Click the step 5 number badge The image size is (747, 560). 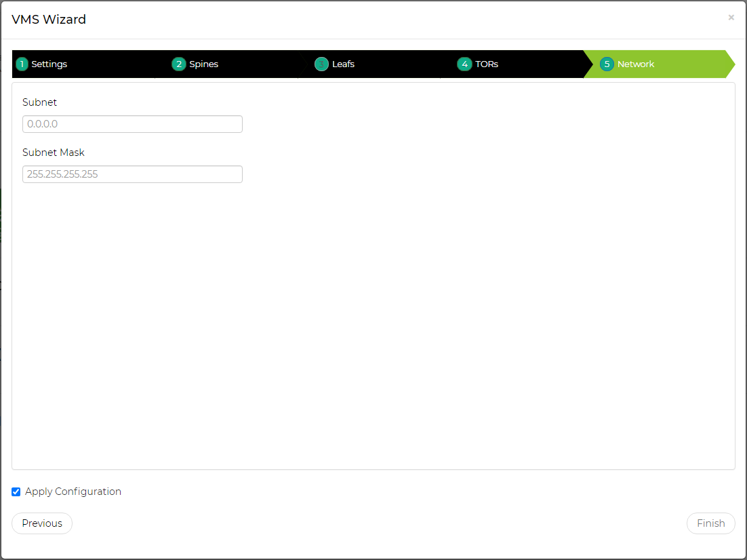607,64
